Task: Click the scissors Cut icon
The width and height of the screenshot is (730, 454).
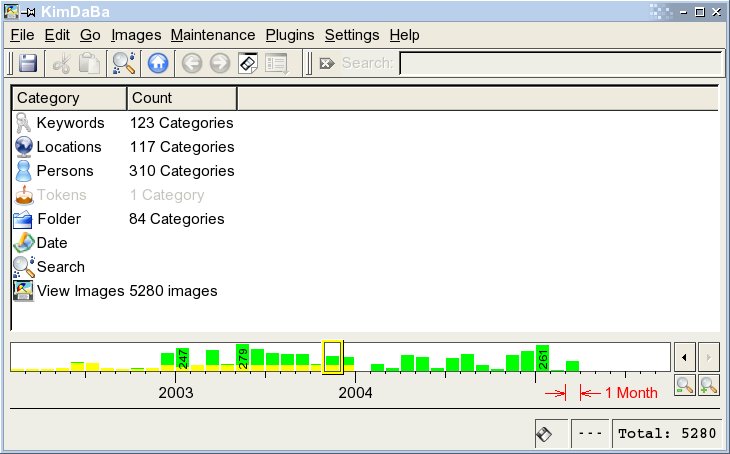Action: pos(61,63)
